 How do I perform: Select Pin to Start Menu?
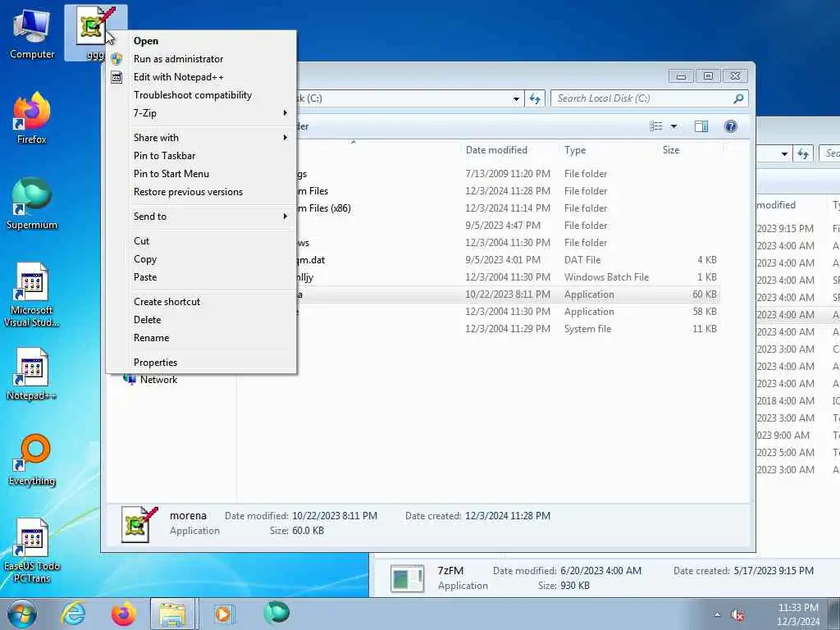click(x=202, y=174)
